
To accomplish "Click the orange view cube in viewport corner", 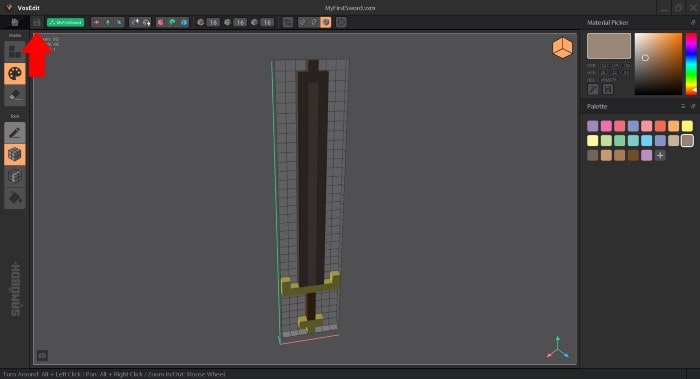I will (562, 48).
